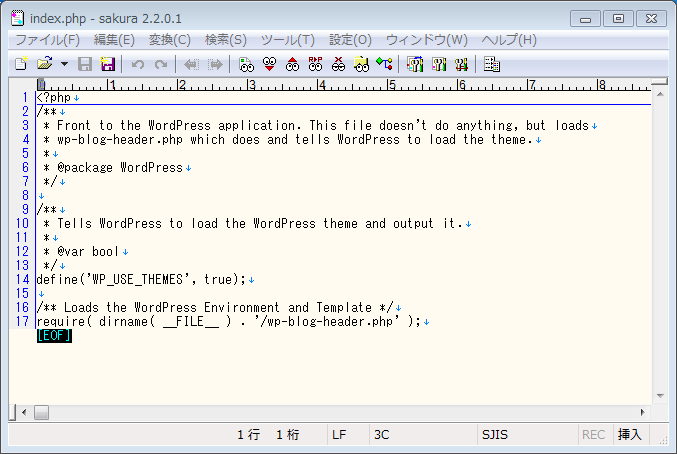Open the Grep folder search icon
Image resolution: width=677 pixels, height=454 pixels.
click(x=361, y=64)
